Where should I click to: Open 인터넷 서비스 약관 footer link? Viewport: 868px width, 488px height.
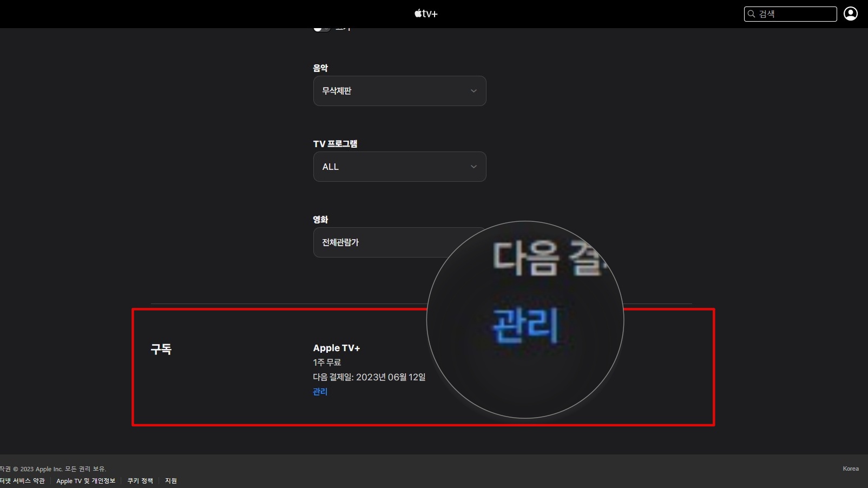tap(22, 481)
